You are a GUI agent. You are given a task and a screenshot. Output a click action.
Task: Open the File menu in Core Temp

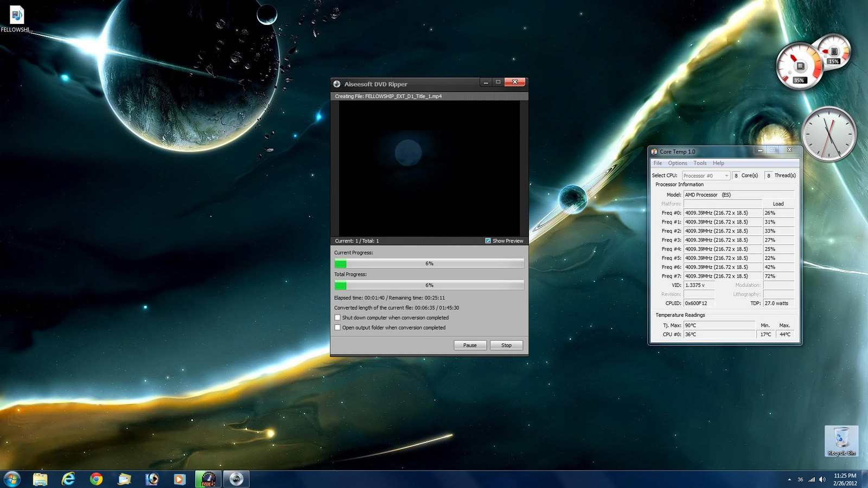(658, 163)
